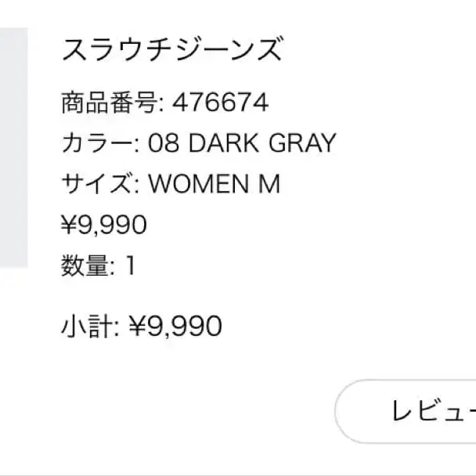Select product number 476674
The height and width of the screenshot is (476, 476).
pyautogui.click(x=220, y=103)
